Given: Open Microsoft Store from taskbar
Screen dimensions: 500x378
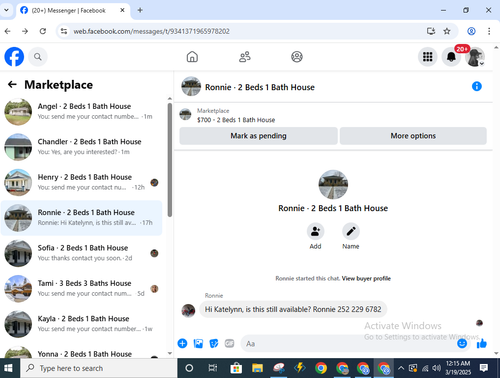Looking at the screenshot, I should [x=236, y=368].
